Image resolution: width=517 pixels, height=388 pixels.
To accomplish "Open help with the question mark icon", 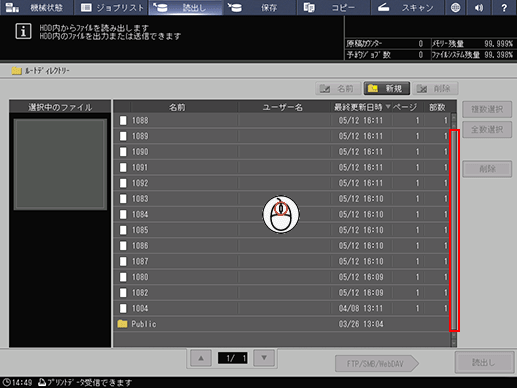I will [x=504, y=7].
